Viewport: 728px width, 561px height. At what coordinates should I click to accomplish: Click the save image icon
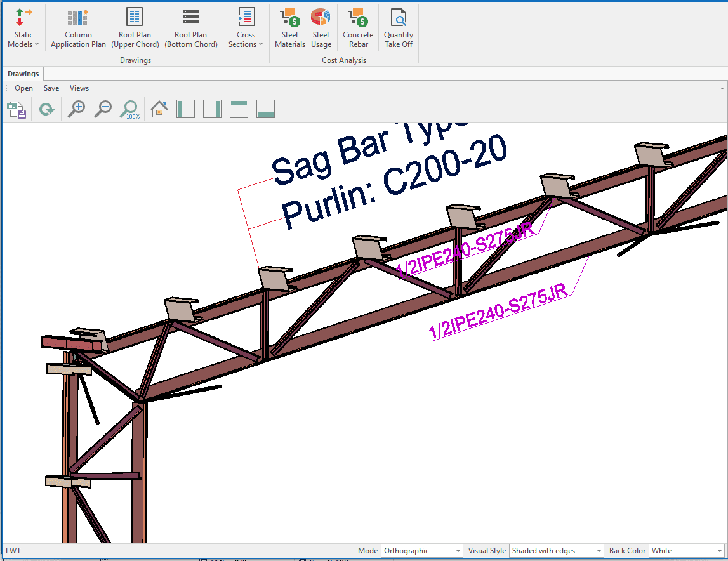click(17, 109)
